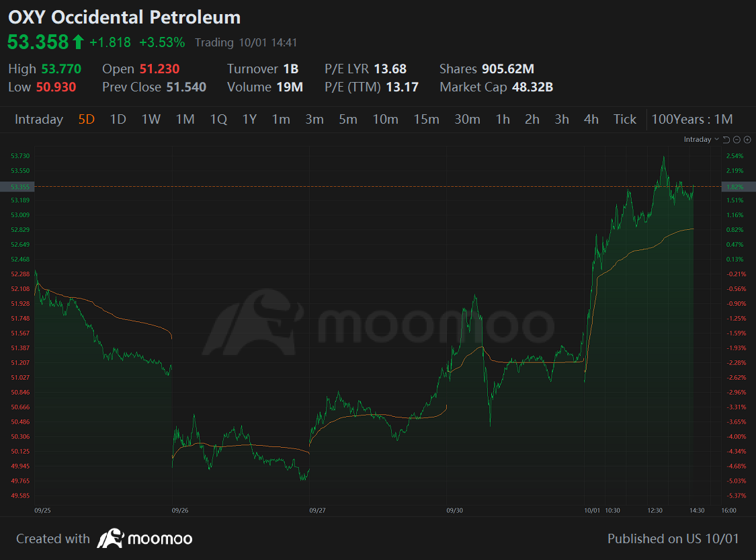The width and height of the screenshot is (756, 560).
Task: Click the Volume value 19M
Action: point(290,87)
